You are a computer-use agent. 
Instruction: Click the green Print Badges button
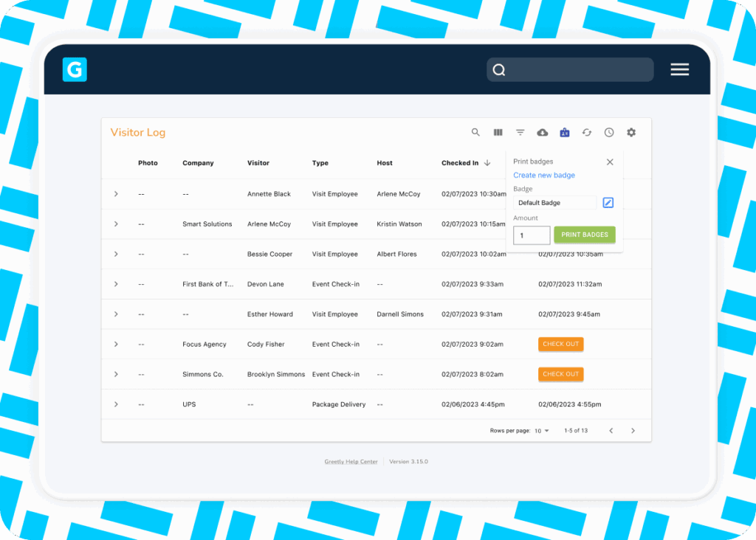[x=584, y=235]
